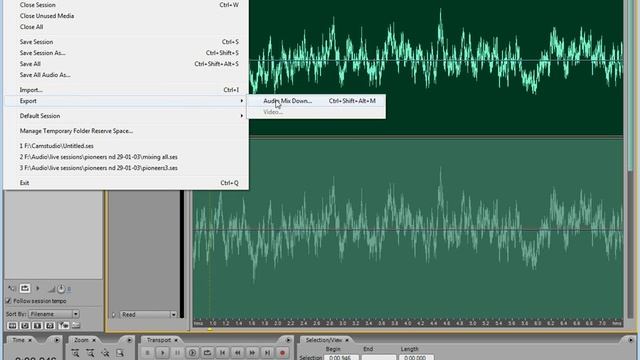
Task: Toggle Follow session tempo checkbox
Action: coord(9,301)
